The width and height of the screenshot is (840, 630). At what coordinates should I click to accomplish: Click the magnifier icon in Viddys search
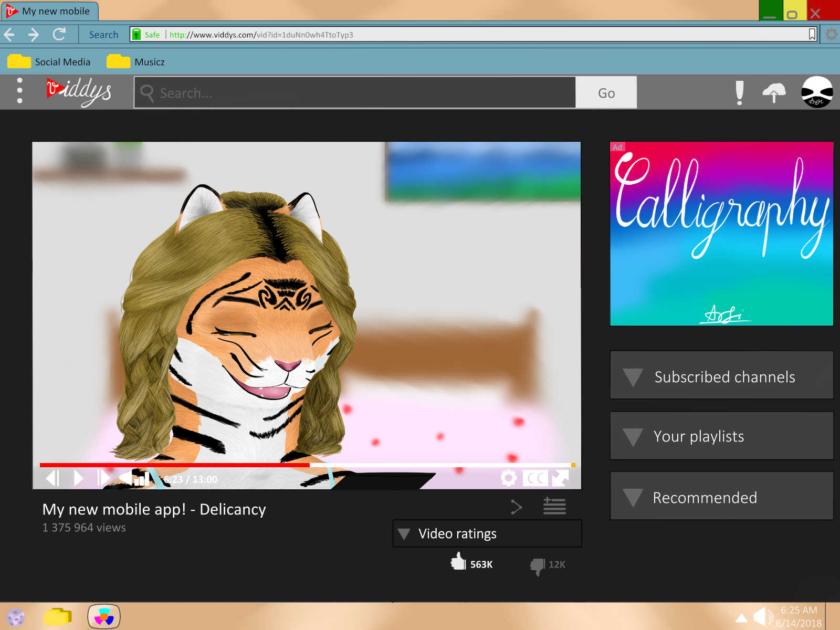(147, 93)
